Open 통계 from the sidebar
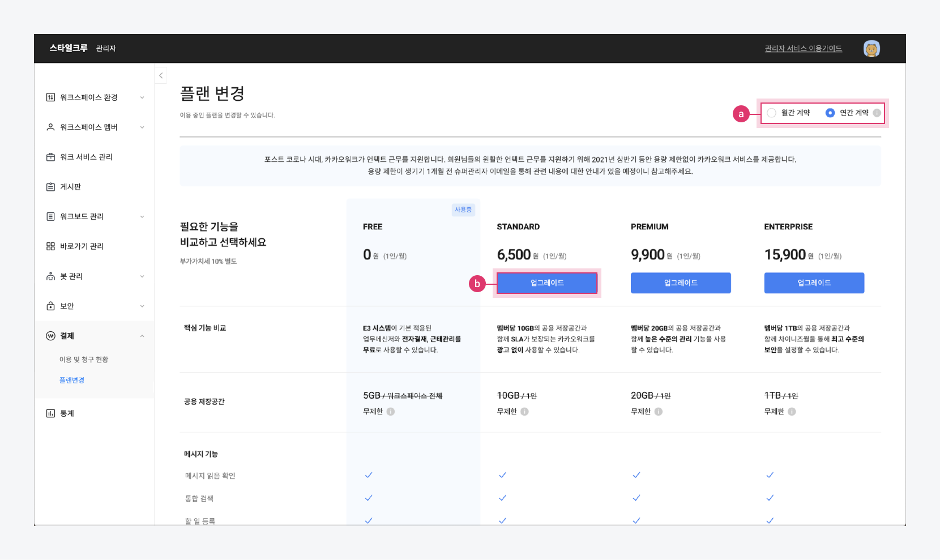The width and height of the screenshot is (940, 560). tap(67, 413)
